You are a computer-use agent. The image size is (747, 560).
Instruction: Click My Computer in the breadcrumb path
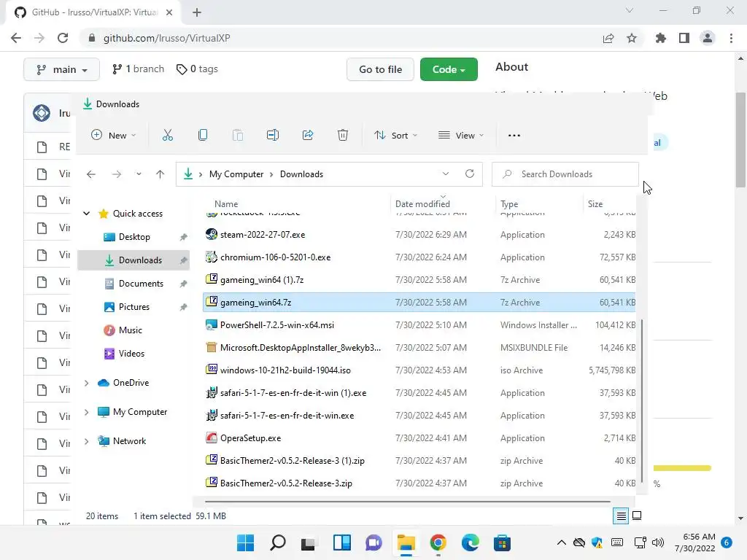[x=236, y=174]
